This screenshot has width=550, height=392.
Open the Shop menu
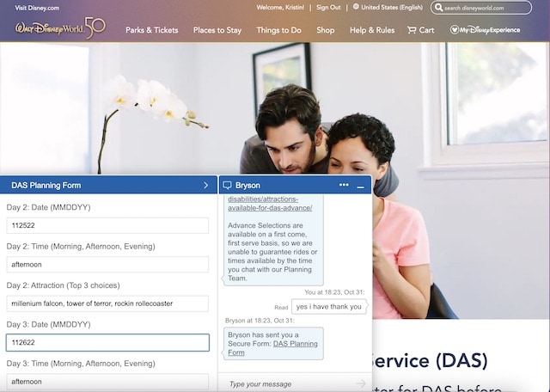tap(326, 30)
